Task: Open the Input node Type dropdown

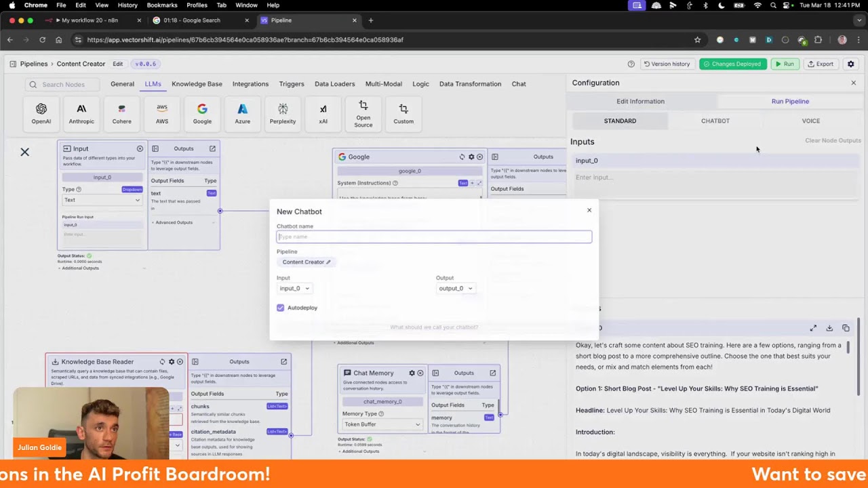Action: (102, 200)
